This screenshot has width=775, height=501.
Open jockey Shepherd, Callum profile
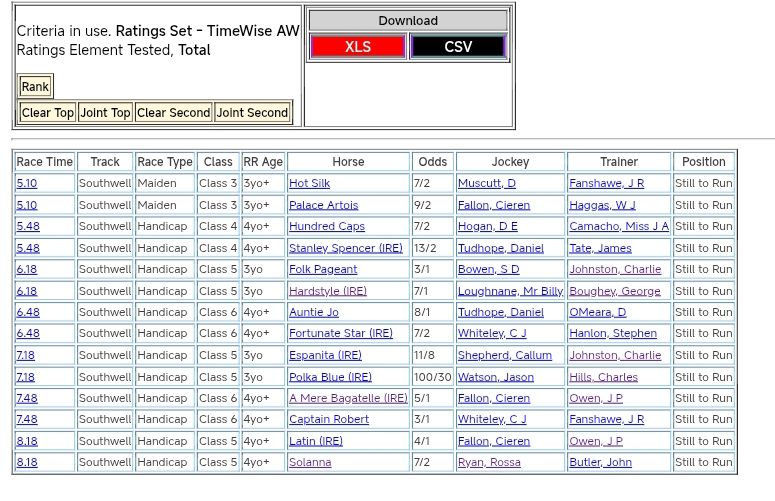[505, 355]
